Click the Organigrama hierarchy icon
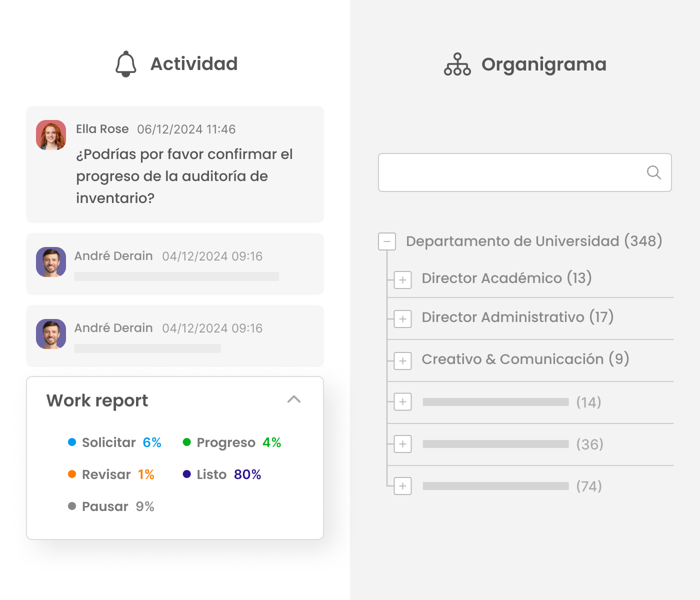700x600 pixels. [457, 64]
